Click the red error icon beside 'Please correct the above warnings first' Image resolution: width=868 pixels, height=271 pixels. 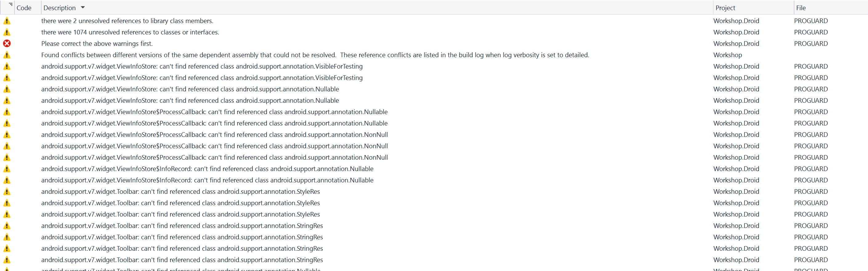coord(7,43)
